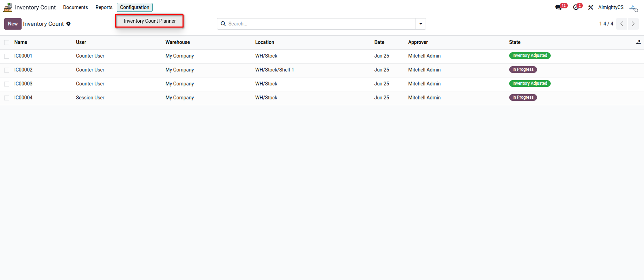Select the IC00001 row checkbox
Screen dimensions: 644x280
click(x=7, y=56)
